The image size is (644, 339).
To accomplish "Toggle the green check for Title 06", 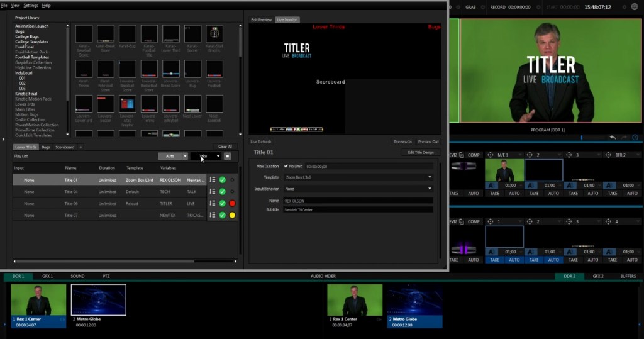I will pos(222,203).
